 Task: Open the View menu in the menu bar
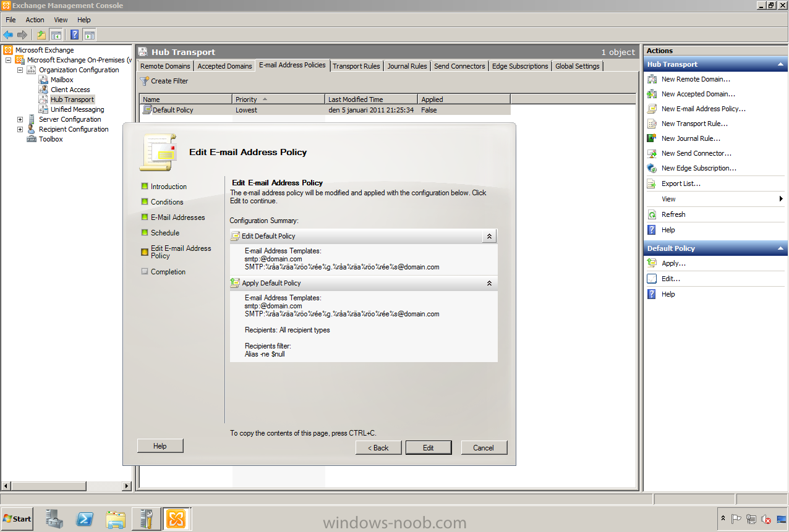[x=61, y=20]
